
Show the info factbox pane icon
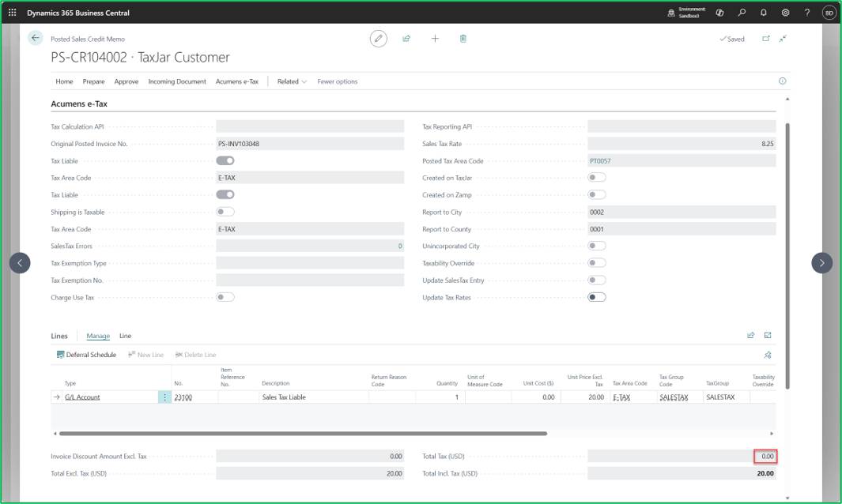click(783, 81)
